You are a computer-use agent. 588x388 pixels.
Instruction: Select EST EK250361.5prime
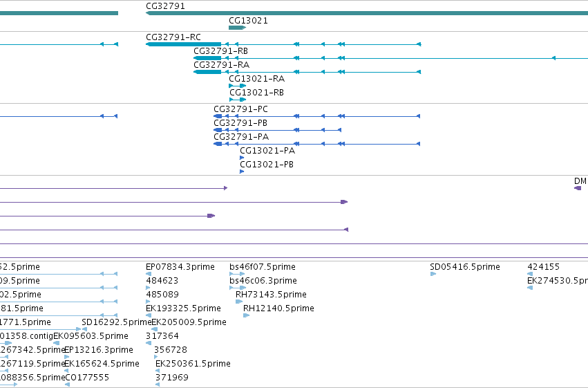click(x=193, y=364)
